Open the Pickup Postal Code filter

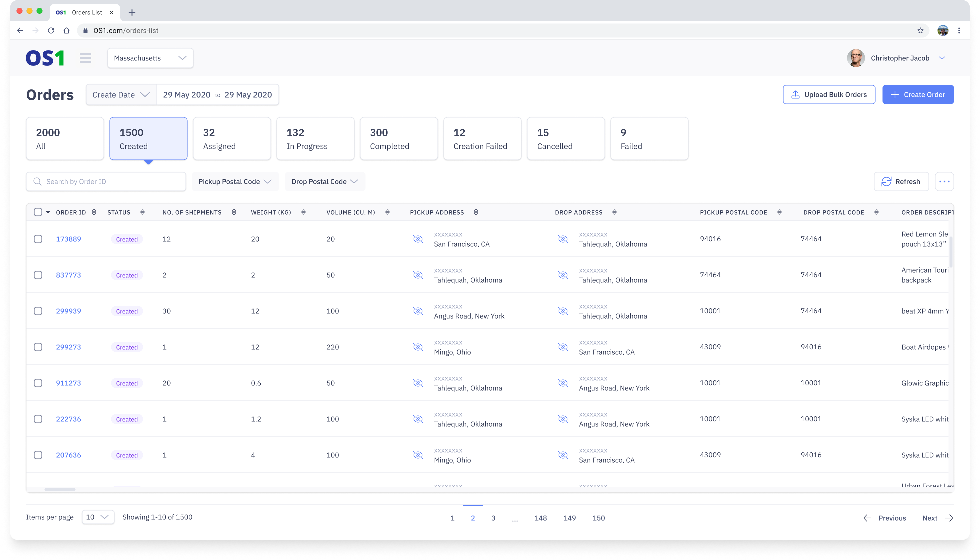point(234,181)
